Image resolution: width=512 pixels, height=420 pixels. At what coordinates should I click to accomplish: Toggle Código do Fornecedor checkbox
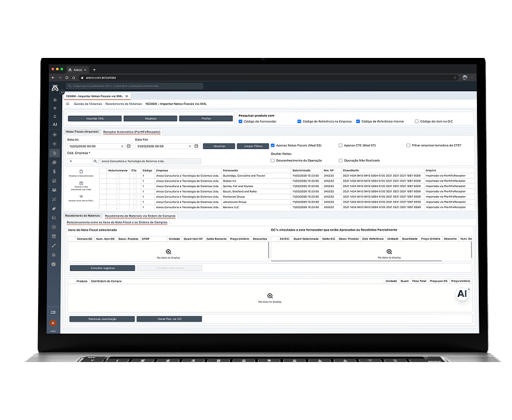pyautogui.click(x=240, y=121)
